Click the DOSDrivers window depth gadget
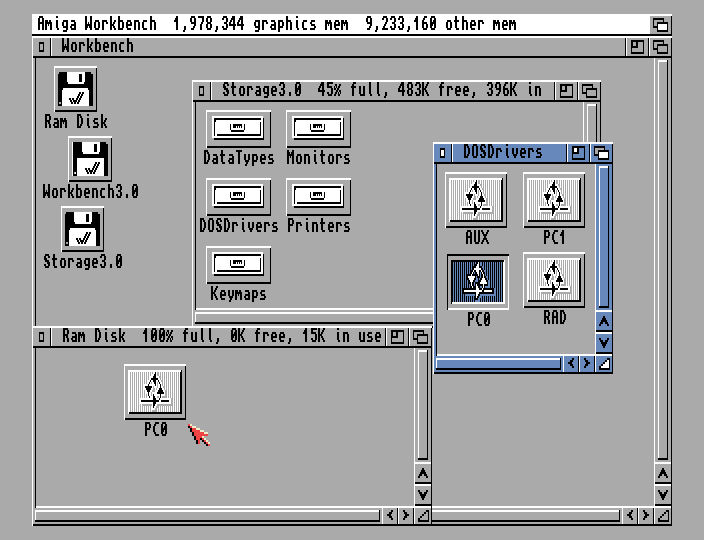The height and width of the screenshot is (540, 704). click(x=602, y=153)
